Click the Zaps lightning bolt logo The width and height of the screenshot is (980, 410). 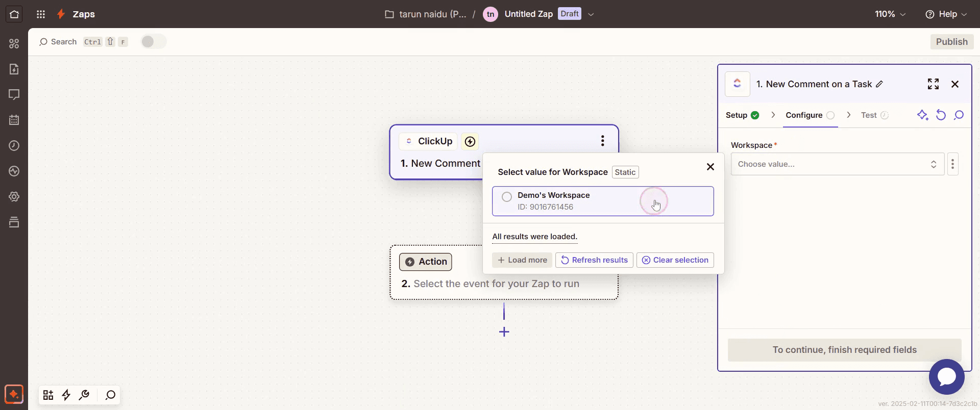coord(61,14)
